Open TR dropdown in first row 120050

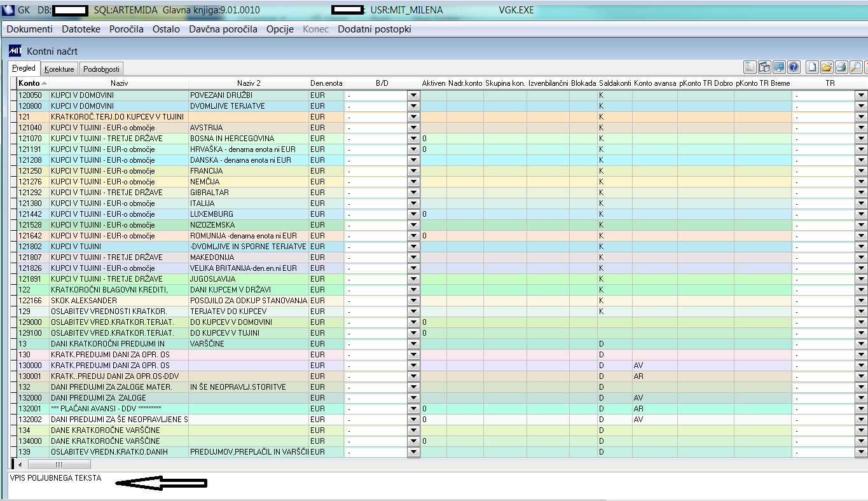(x=861, y=95)
